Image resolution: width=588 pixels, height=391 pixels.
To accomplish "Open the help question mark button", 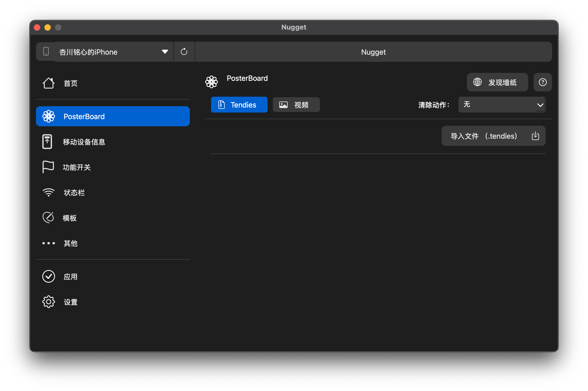I will (543, 82).
